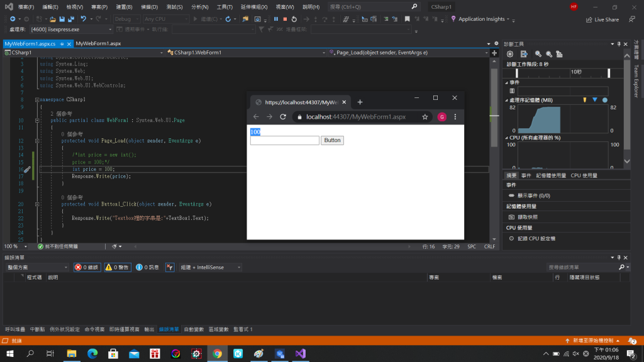
Task: Toggle the 0 警告 warnings filter
Action: click(118, 267)
